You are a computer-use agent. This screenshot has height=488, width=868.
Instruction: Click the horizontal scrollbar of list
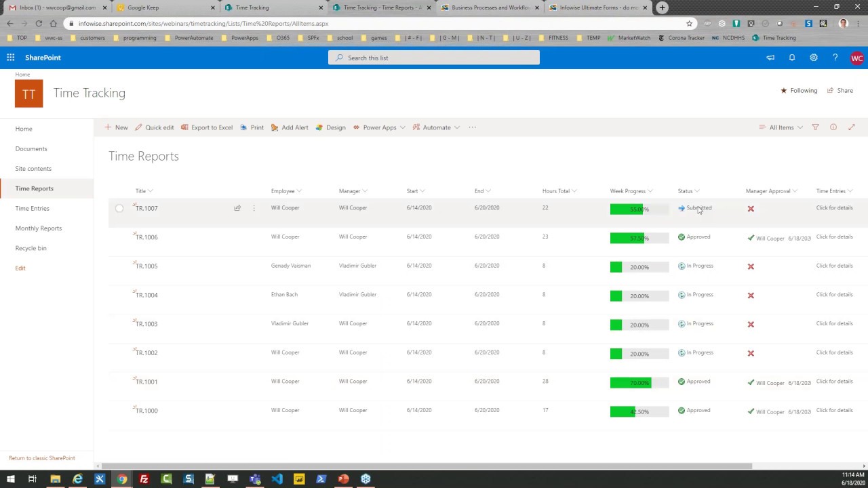coord(426,466)
